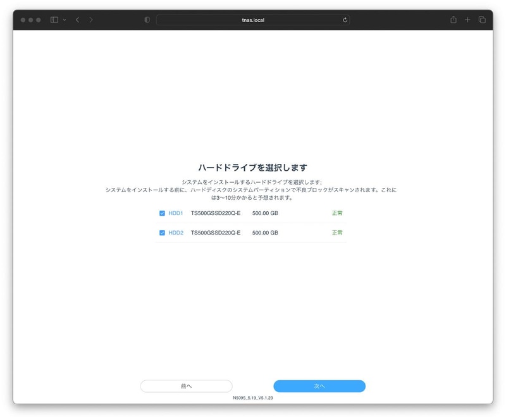Expand the sidebar options chevron next to sidebar icon
Image resolution: width=506 pixels, height=420 pixels.
pyautogui.click(x=64, y=20)
